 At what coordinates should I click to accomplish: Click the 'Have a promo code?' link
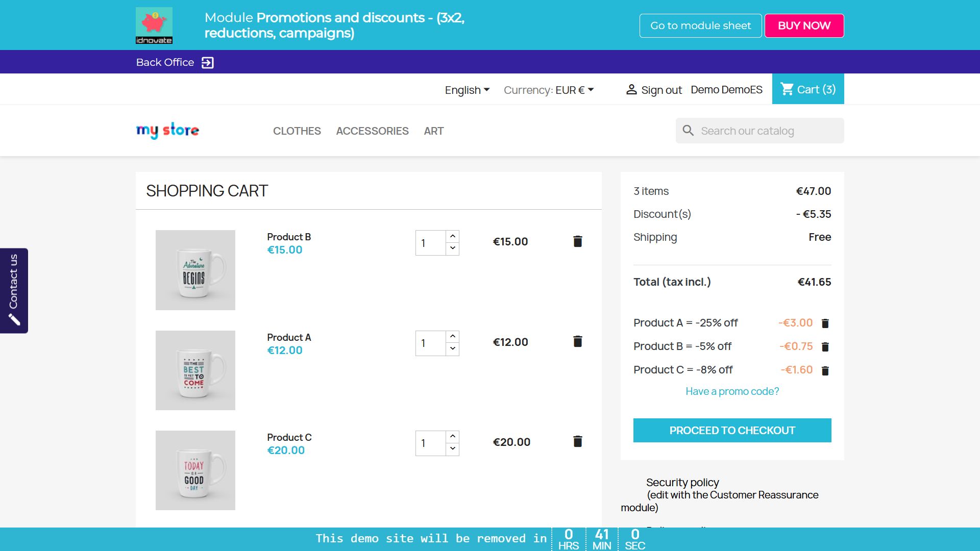732,391
